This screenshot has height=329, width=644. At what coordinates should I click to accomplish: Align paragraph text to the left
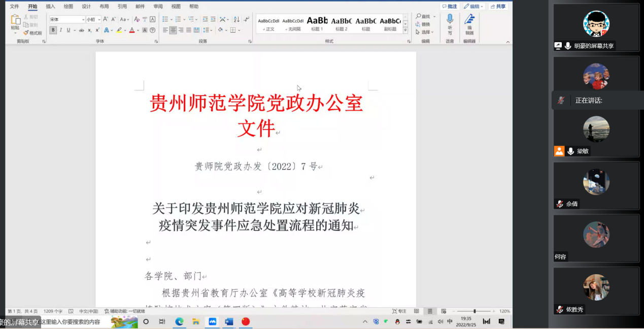coord(165,30)
